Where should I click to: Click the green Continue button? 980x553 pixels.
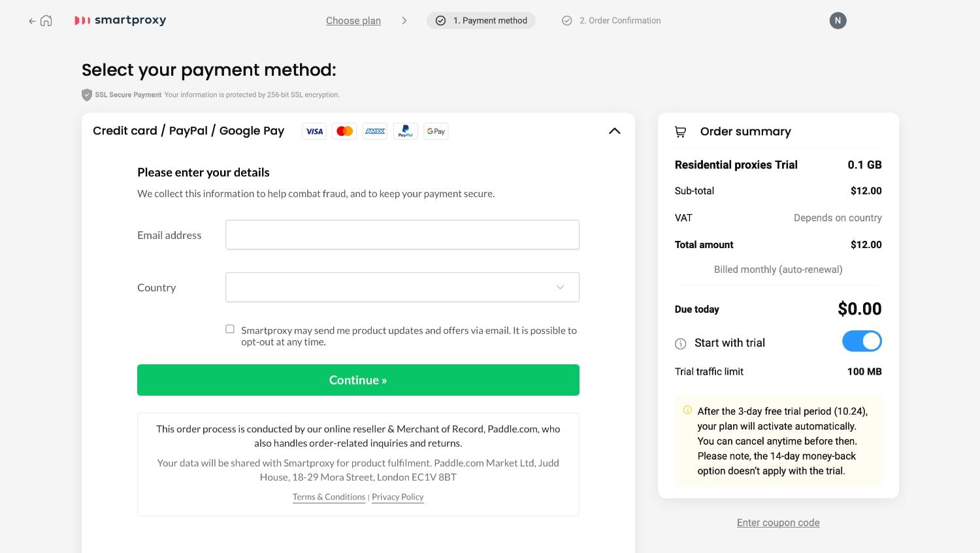pos(358,380)
